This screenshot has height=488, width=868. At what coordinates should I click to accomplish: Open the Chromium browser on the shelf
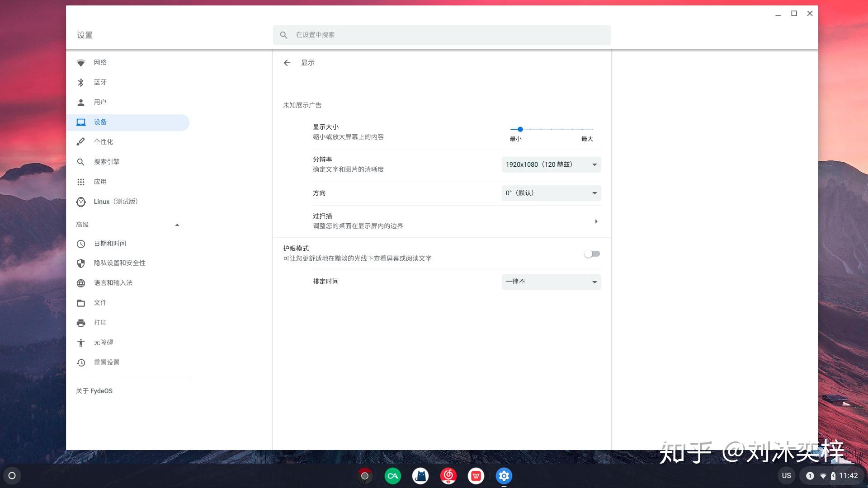click(x=365, y=475)
